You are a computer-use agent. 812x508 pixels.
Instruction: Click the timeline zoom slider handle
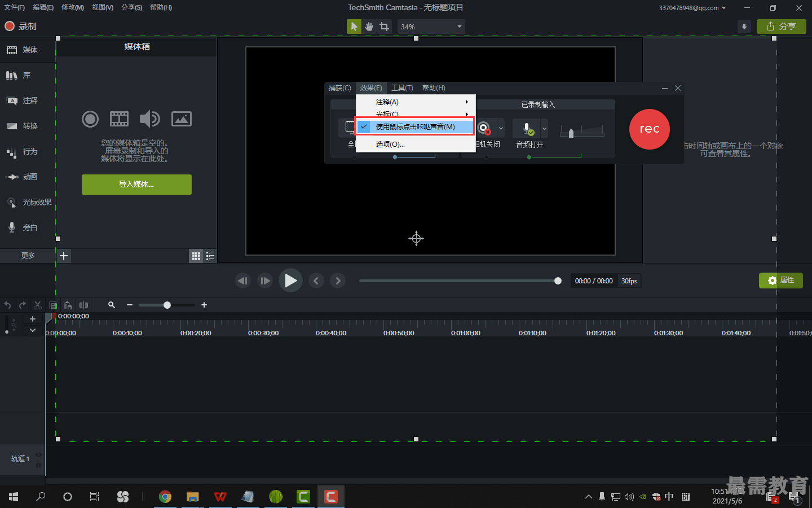[x=167, y=305]
